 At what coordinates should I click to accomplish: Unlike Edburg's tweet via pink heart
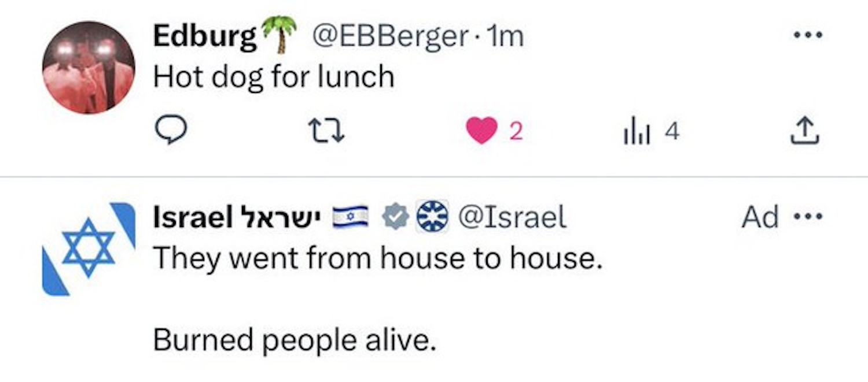coord(481,131)
